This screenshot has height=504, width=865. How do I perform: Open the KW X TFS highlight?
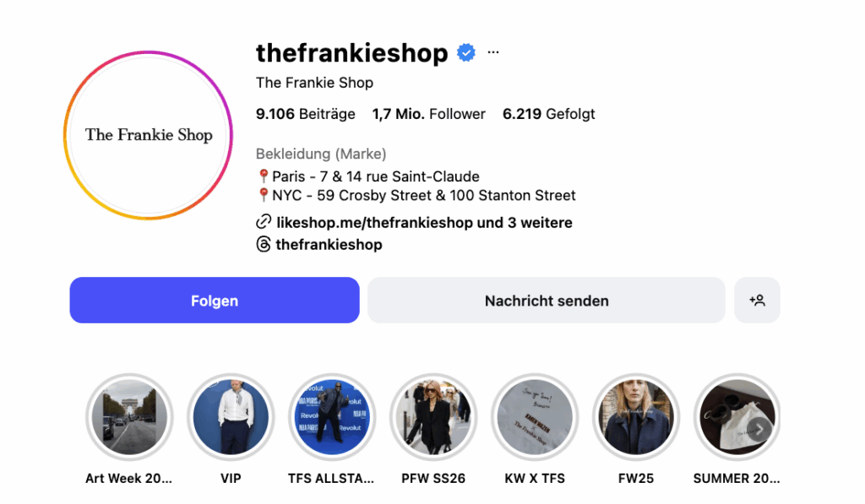coord(535,417)
